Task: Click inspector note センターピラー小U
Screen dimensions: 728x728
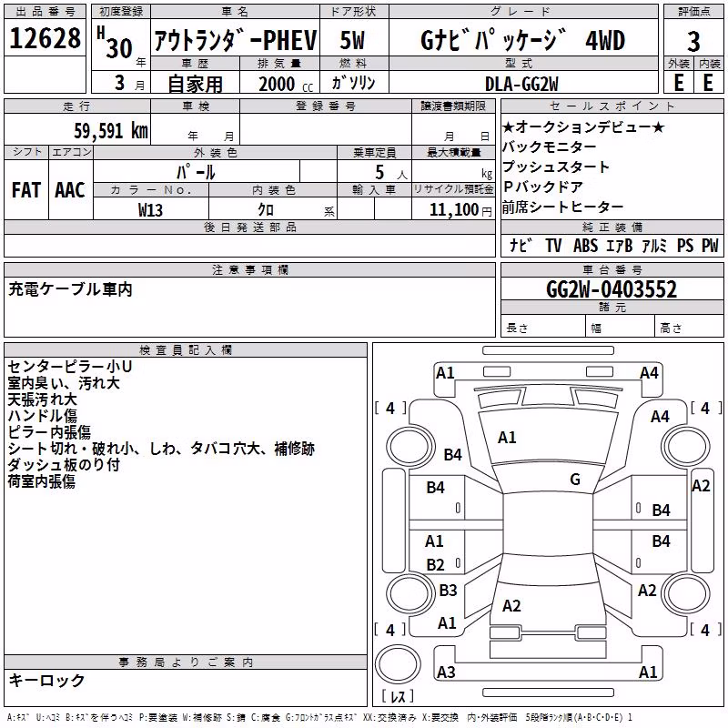Action: [70, 367]
